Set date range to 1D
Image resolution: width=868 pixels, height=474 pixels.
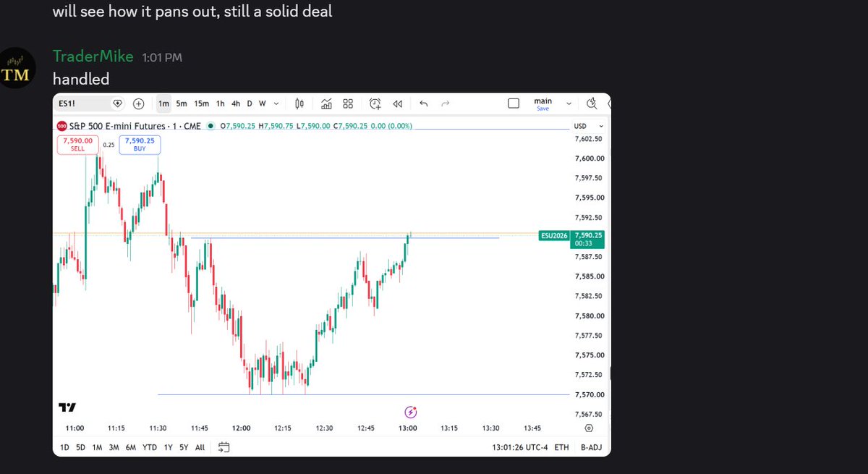[x=65, y=447]
